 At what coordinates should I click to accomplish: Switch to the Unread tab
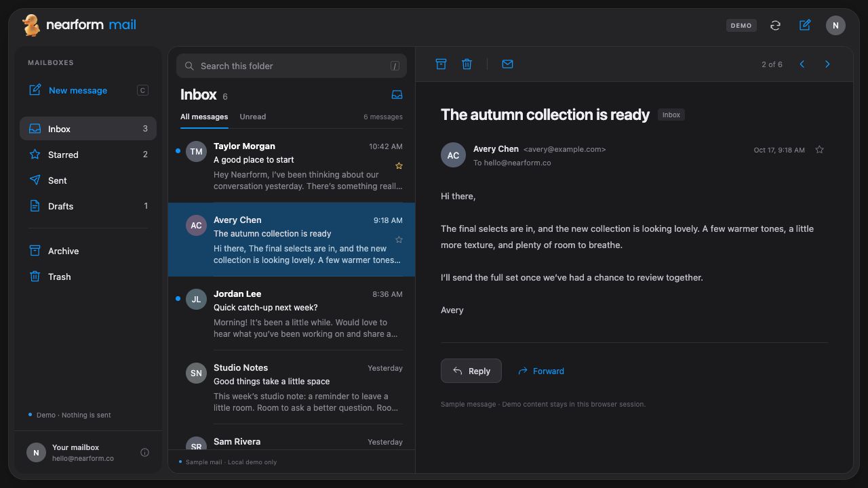(252, 117)
